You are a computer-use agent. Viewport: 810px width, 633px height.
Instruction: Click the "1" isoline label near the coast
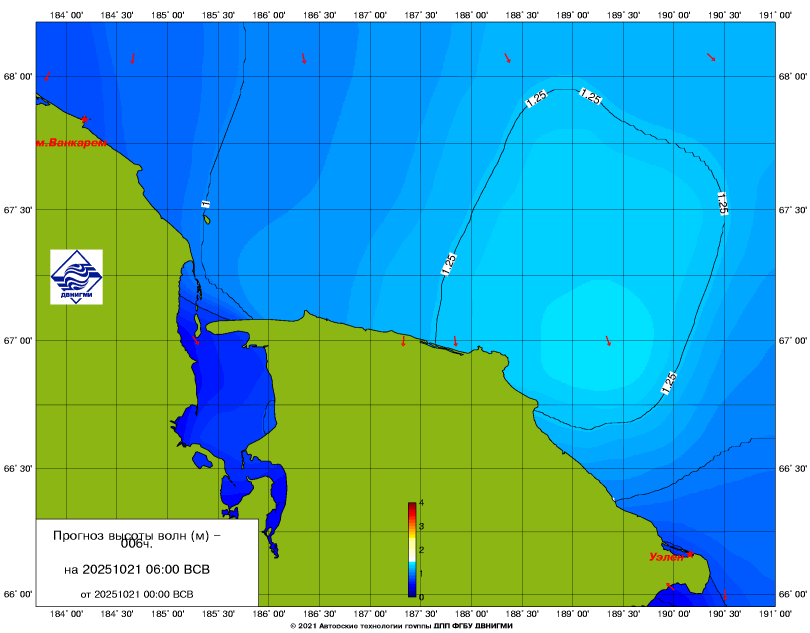pos(206,203)
